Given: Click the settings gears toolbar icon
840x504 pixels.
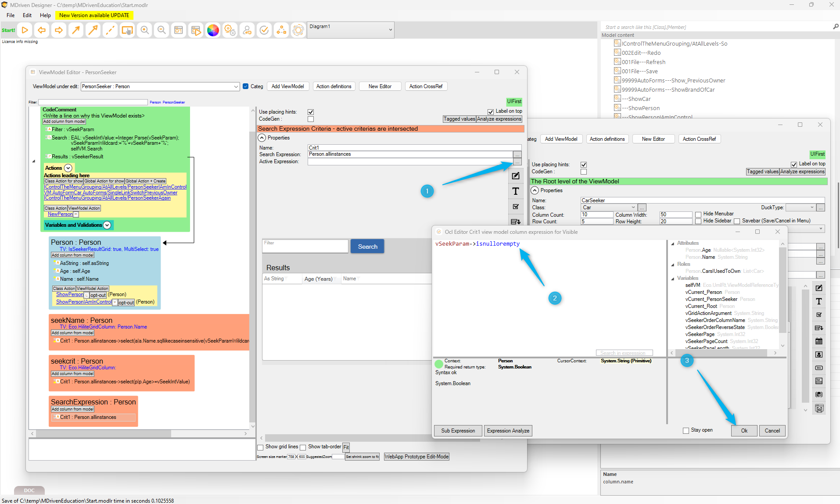Looking at the screenshot, I should (x=230, y=30).
